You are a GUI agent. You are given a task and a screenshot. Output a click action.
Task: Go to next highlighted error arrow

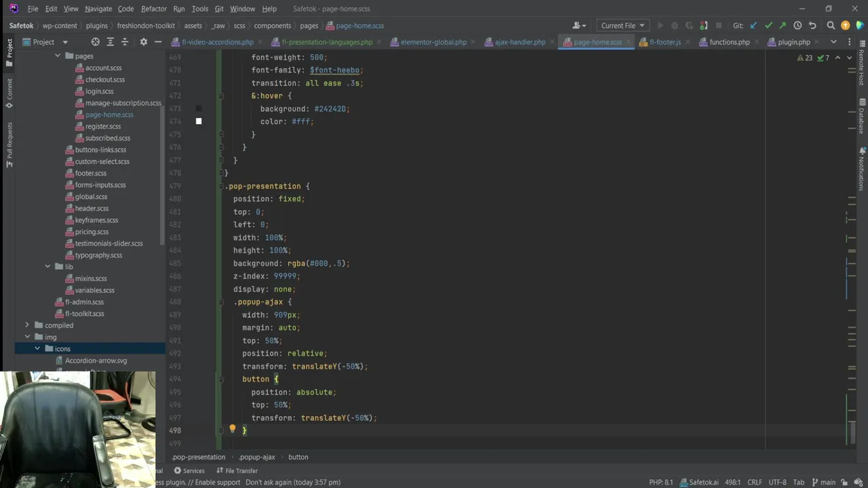(850, 58)
